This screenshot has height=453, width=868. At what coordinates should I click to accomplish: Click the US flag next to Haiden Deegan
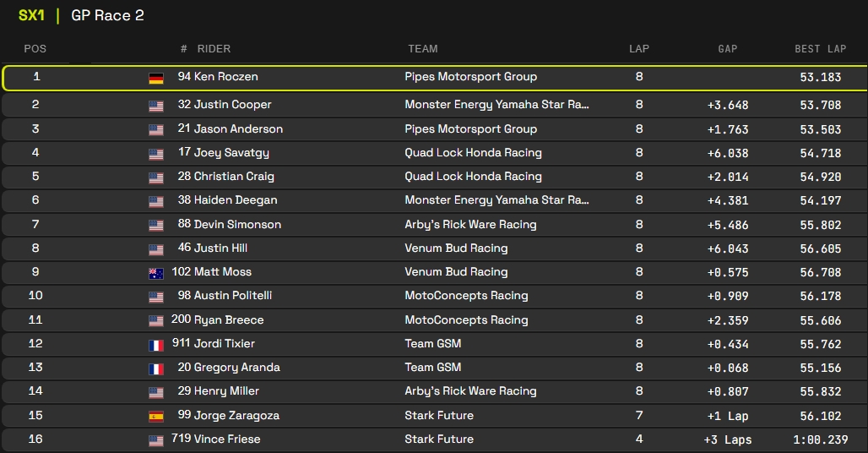156,201
